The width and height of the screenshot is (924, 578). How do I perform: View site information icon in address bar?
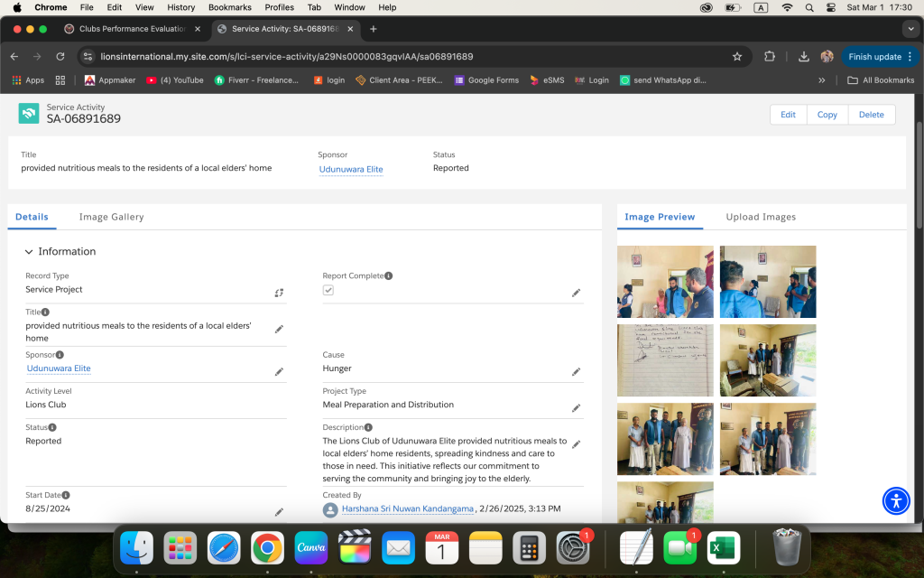tap(88, 57)
